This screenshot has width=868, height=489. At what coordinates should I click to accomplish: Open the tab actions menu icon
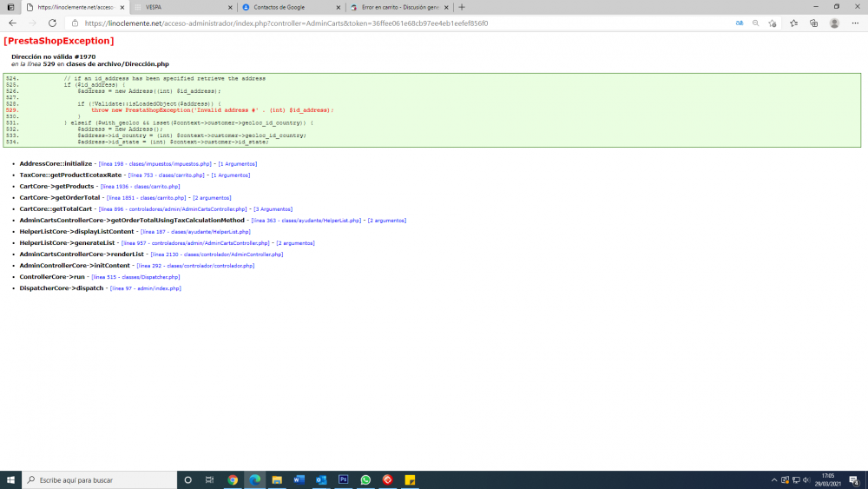point(10,7)
